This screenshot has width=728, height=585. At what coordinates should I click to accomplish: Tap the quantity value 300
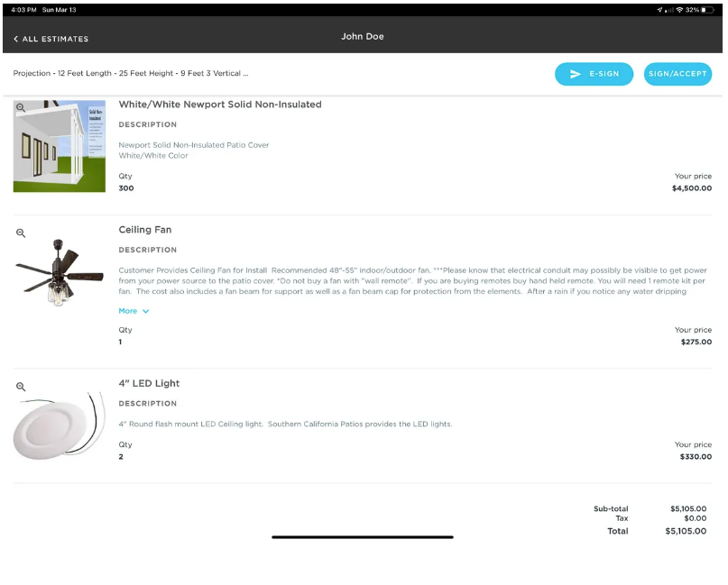click(x=126, y=187)
